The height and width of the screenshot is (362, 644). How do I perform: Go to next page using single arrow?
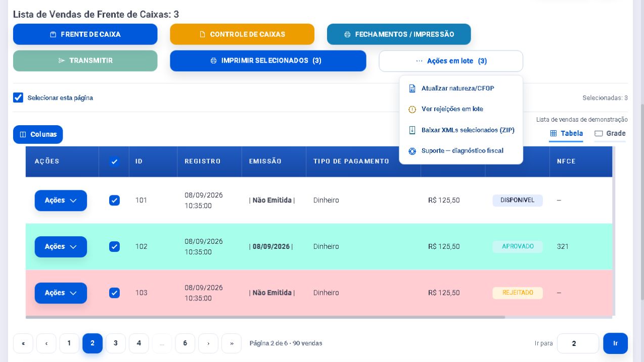pos(208,343)
